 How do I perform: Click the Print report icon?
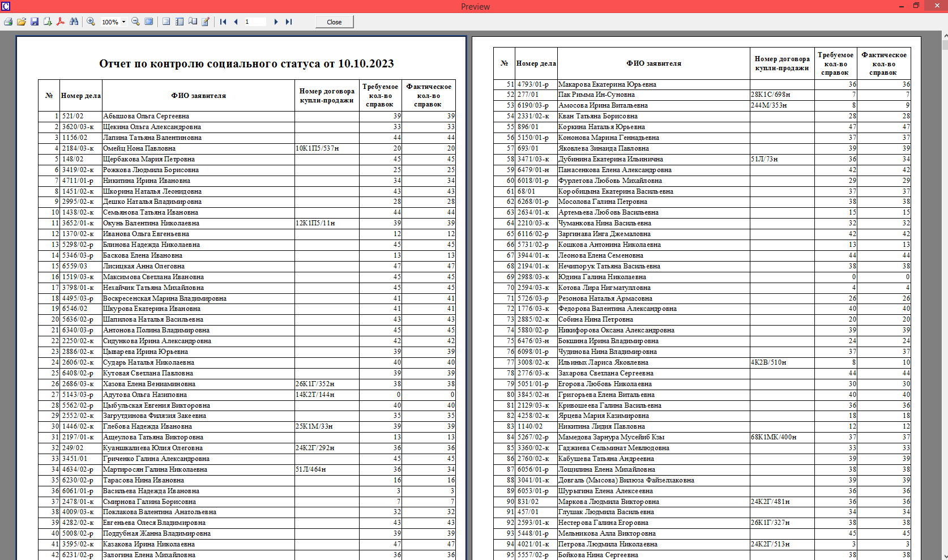tap(8, 22)
